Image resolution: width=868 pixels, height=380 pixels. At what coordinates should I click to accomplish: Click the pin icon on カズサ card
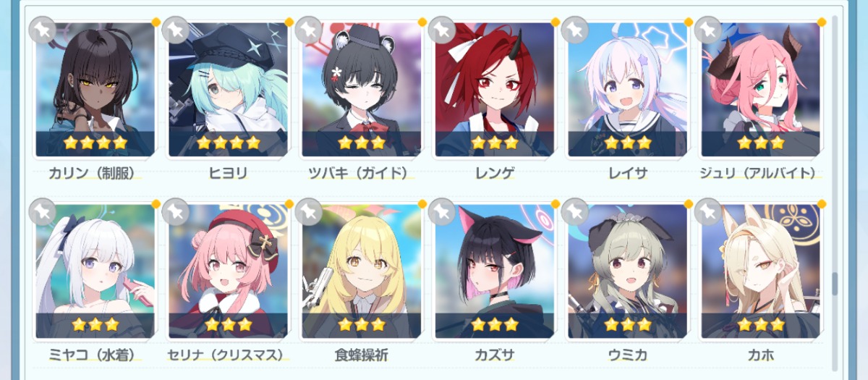(x=442, y=211)
